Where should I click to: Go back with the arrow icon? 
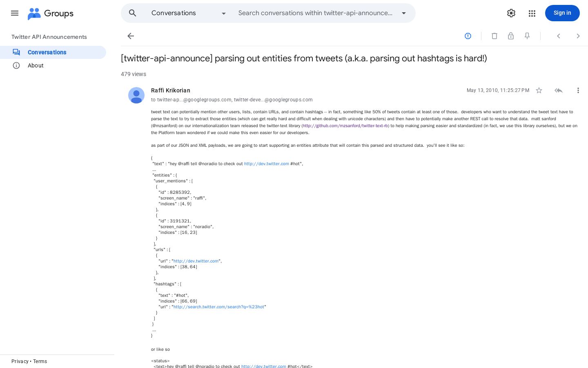coord(131,36)
